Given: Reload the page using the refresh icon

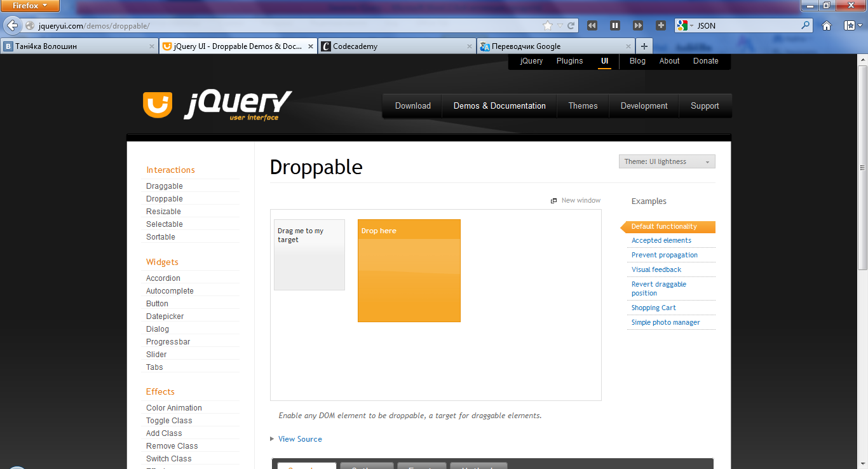Looking at the screenshot, I should pyautogui.click(x=571, y=26).
